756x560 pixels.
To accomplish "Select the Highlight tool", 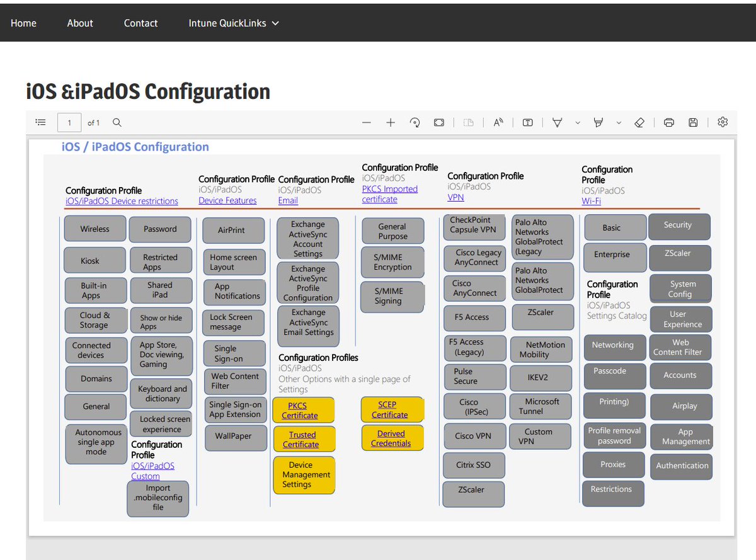I will click(x=599, y=123).
